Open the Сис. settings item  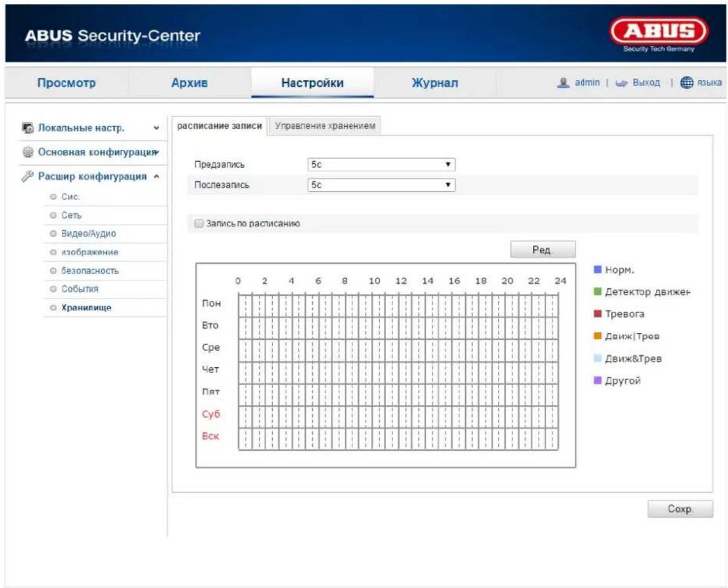71,197
